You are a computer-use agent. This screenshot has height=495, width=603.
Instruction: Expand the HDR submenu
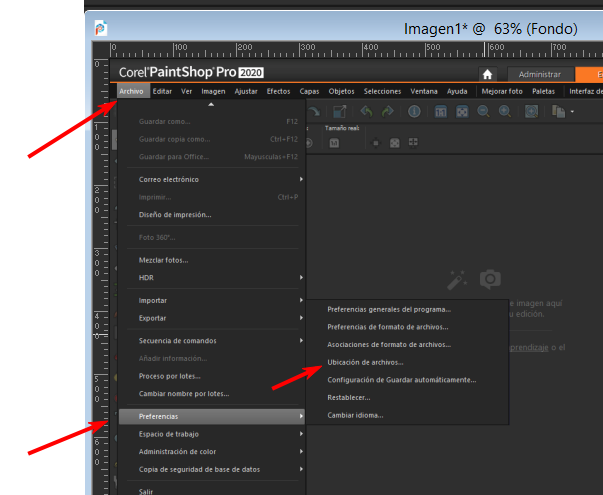coord(212,278)
